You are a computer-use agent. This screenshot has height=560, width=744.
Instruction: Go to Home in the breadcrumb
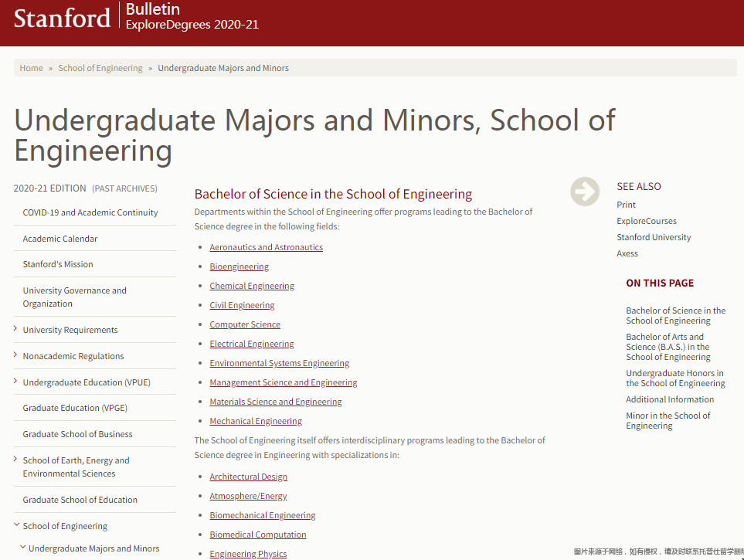(x=32, y=68)
